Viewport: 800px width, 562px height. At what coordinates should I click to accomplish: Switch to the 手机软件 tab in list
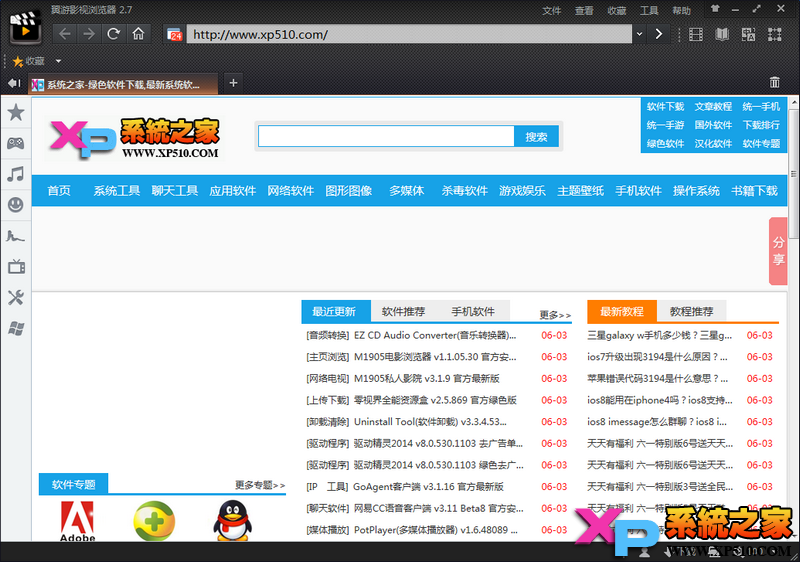coord(473,311)
